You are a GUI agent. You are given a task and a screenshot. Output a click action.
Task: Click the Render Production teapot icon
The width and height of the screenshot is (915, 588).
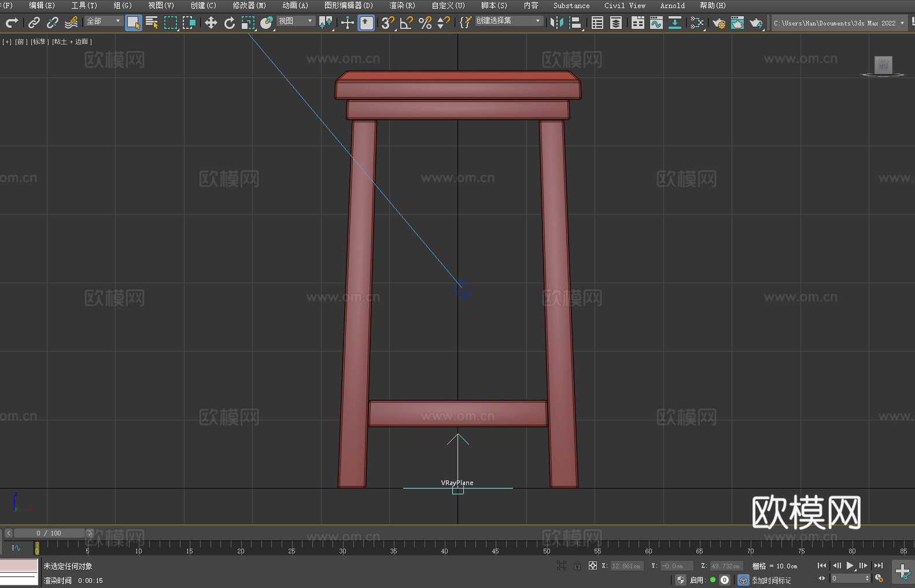click(756, 23)
